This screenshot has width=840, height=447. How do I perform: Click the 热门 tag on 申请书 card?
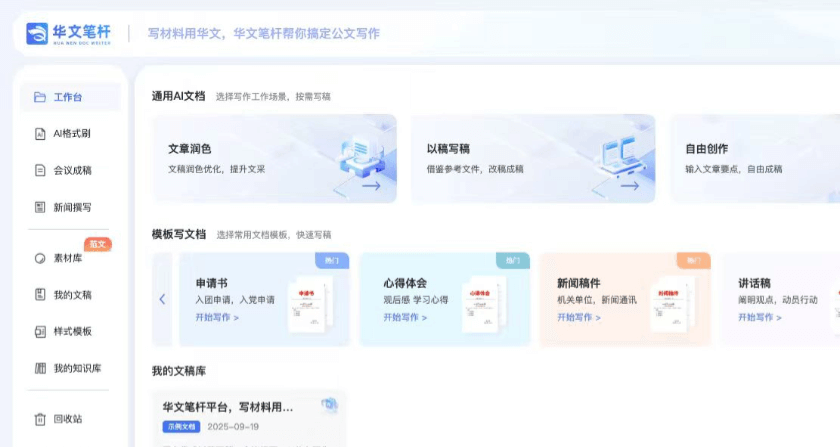coord(332,260)
